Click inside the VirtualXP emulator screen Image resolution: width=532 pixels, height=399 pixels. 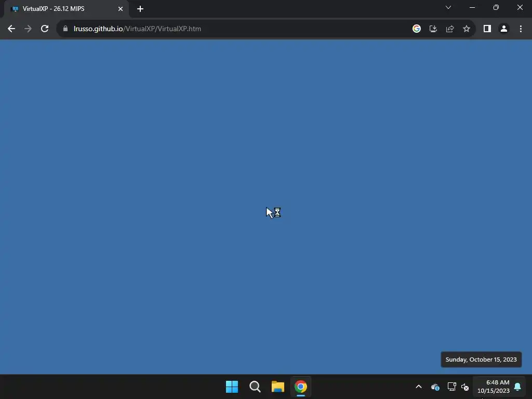tap(266, 207)
